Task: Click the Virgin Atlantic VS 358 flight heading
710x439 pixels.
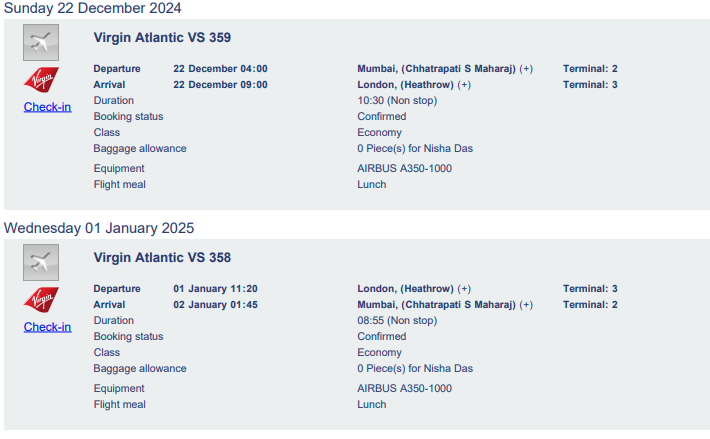Action: click(162, 258)
